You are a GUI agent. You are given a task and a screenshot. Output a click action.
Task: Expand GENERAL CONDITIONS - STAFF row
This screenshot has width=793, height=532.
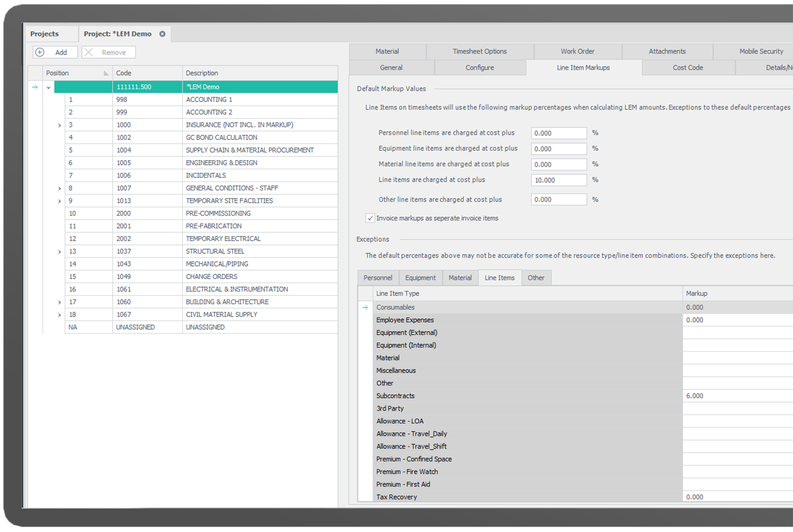click(59, 189)
